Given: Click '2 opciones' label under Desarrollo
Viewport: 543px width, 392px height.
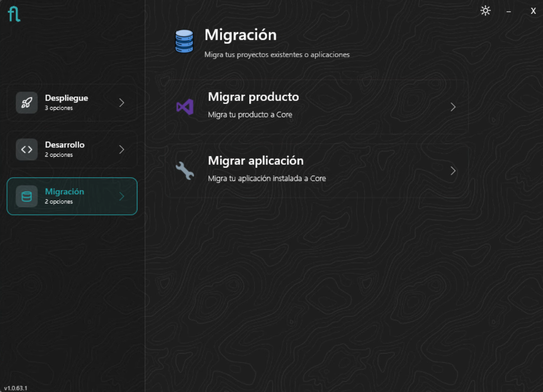Looking at the screenshot, I should [x=59, y=155].
